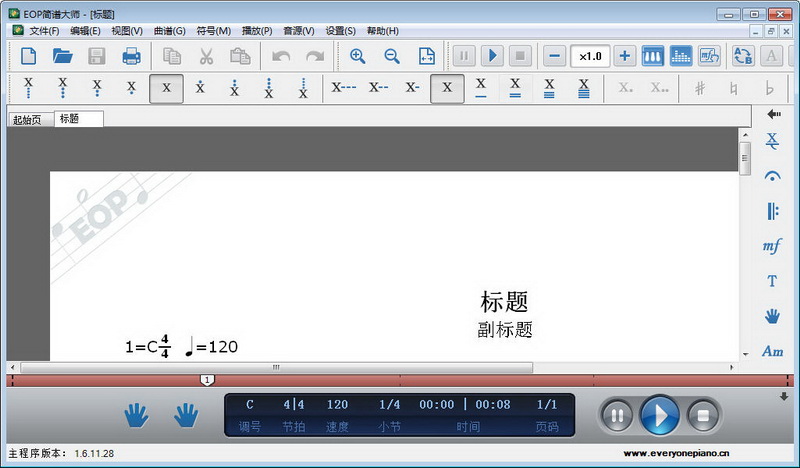Open the 音源(V) menu

tap(299, 31)
